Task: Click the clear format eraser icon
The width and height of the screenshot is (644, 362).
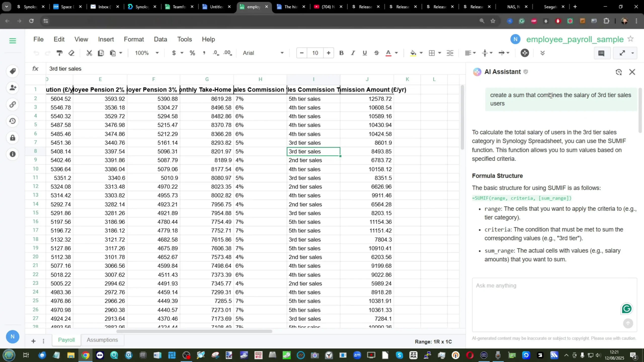Action: 71,53
